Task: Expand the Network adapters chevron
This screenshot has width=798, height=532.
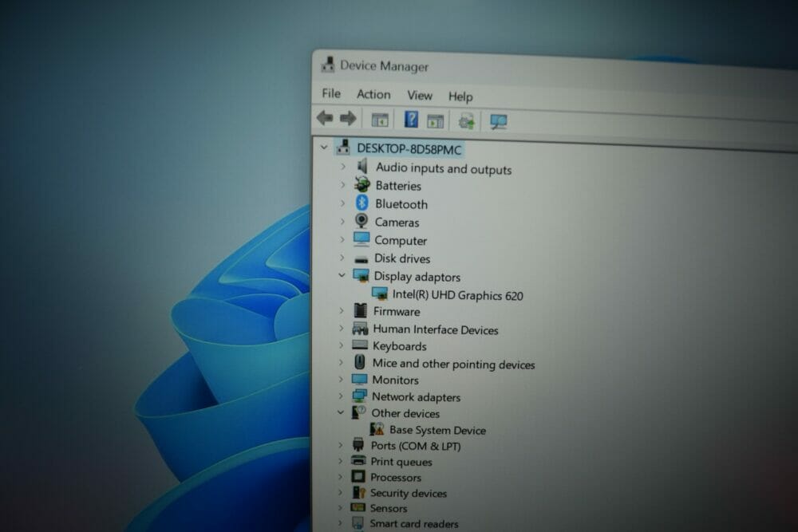Action: point(341,396)
